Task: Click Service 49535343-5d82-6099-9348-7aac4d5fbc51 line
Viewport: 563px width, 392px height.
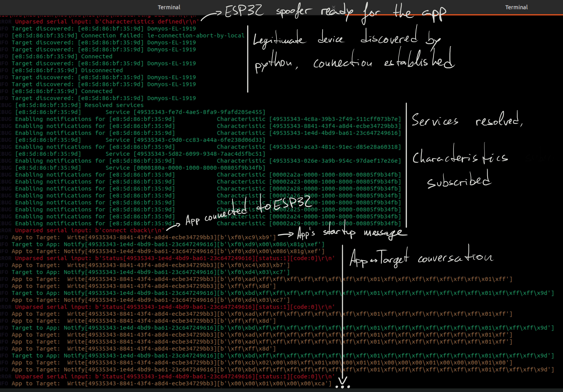Action: click(x=133, y=154)
